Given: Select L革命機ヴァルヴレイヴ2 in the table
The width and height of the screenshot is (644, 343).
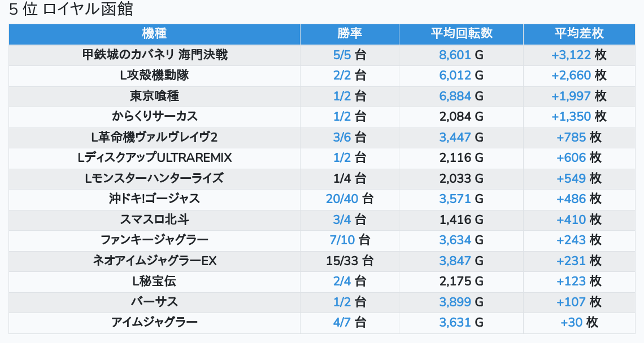Looking at the screenshot, I should coord(154,137).
